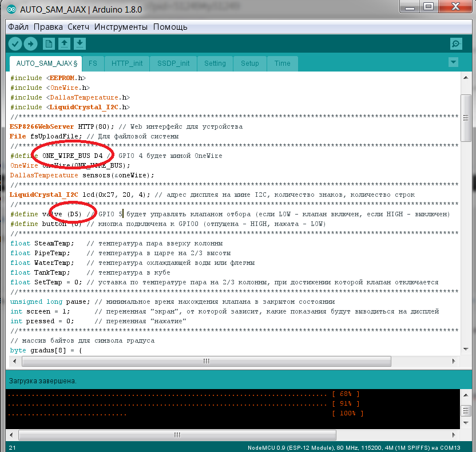Create a new sketch with New icon
Viewport: 476px width, 452px height.
pyautogui.click(x=49, y=43)
